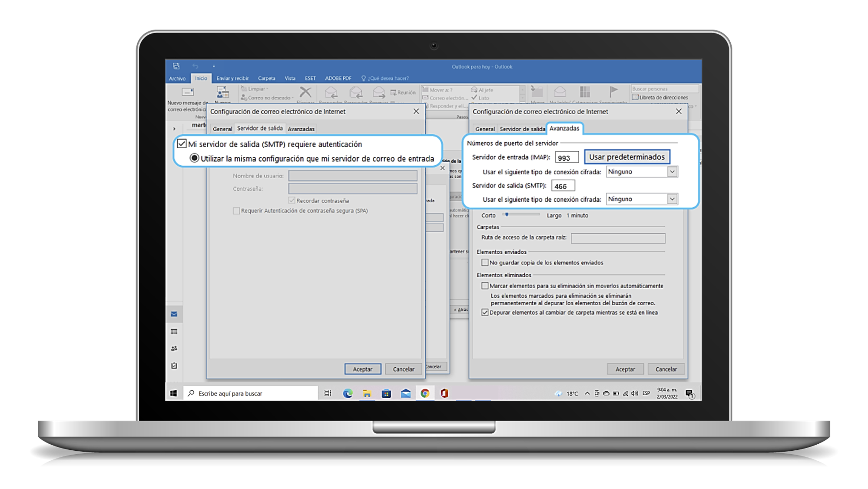
Task: Open IMAP encrypted connection type dropdown
Action: [x=672, y=172]
